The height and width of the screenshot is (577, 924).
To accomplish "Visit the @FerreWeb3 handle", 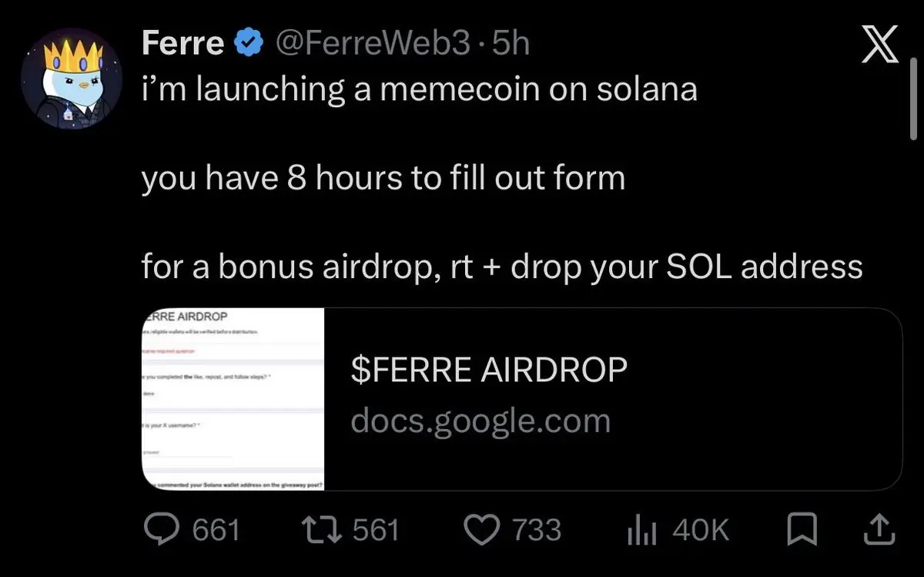I will click(x=373, y=45).
